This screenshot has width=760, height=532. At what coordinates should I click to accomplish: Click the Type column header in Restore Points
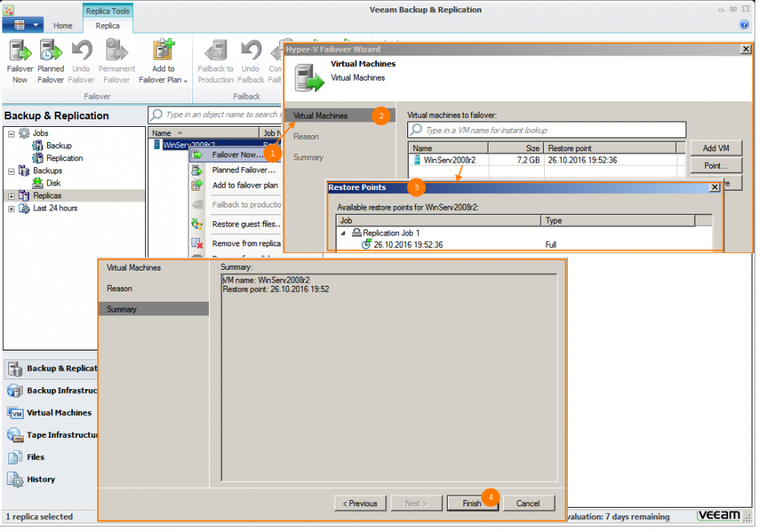[x=618, y=221]
